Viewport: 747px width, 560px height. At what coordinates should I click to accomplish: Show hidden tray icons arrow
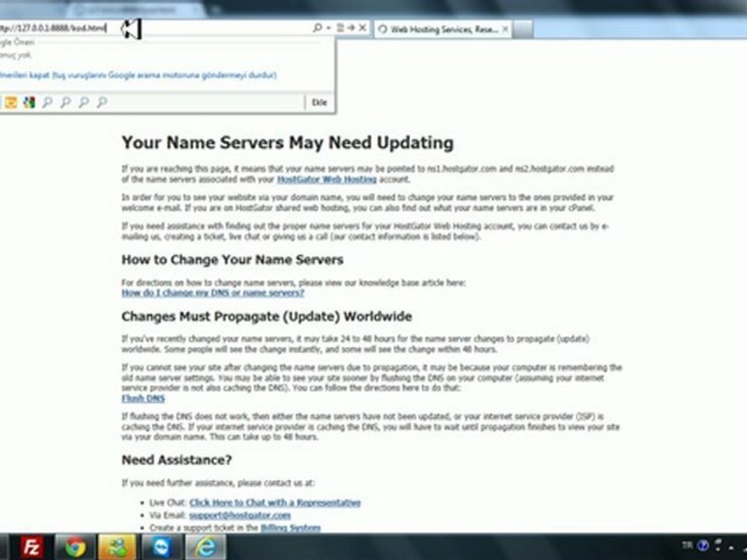tap(731, 548)
